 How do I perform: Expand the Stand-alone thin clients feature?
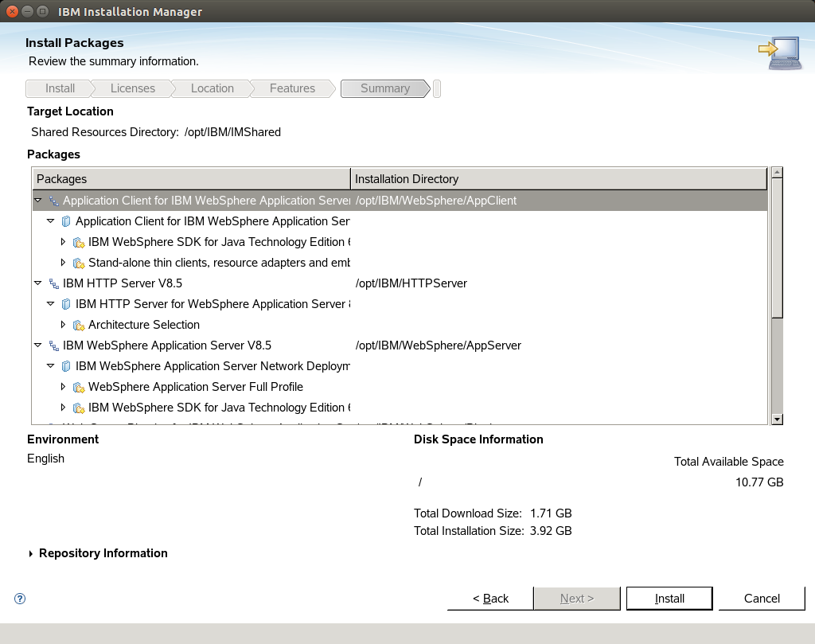63,263
